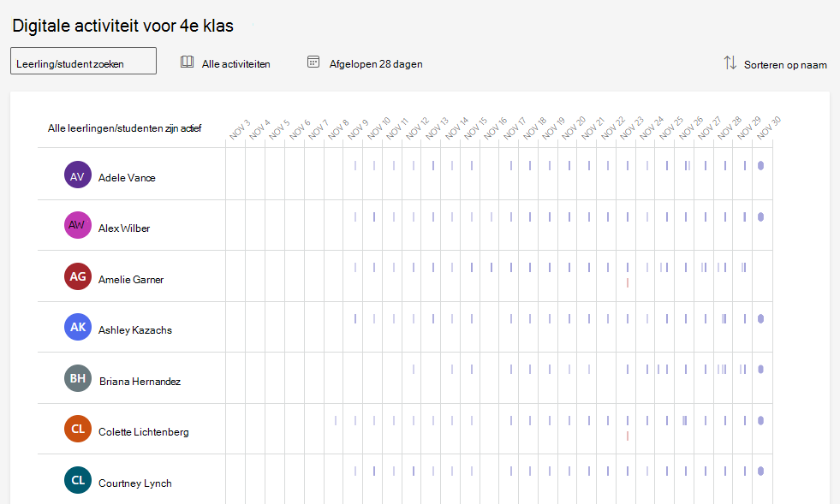Click the 'Digitale activiteit voor 4e klas' heading

click(122, 26)
